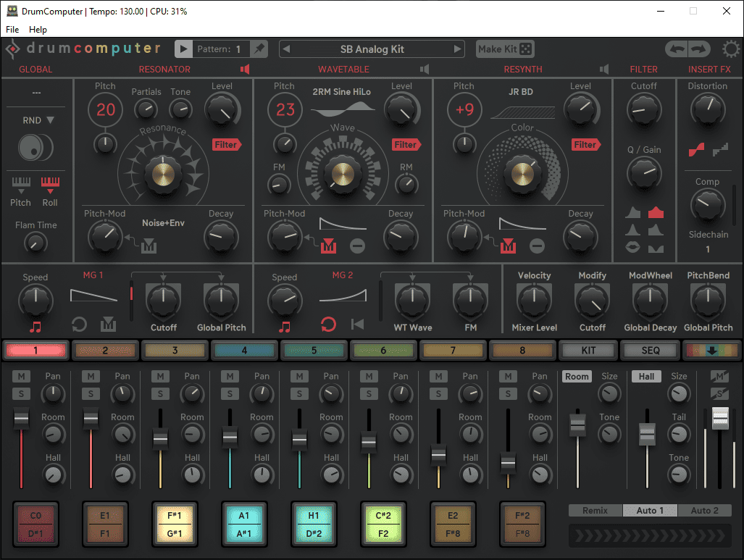
Task: Open the SEQ tab
Action: coord(651,350)
